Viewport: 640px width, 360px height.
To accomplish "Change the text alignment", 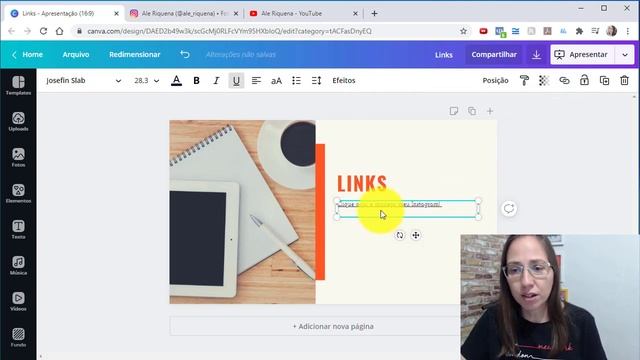I will pos(256,80).
